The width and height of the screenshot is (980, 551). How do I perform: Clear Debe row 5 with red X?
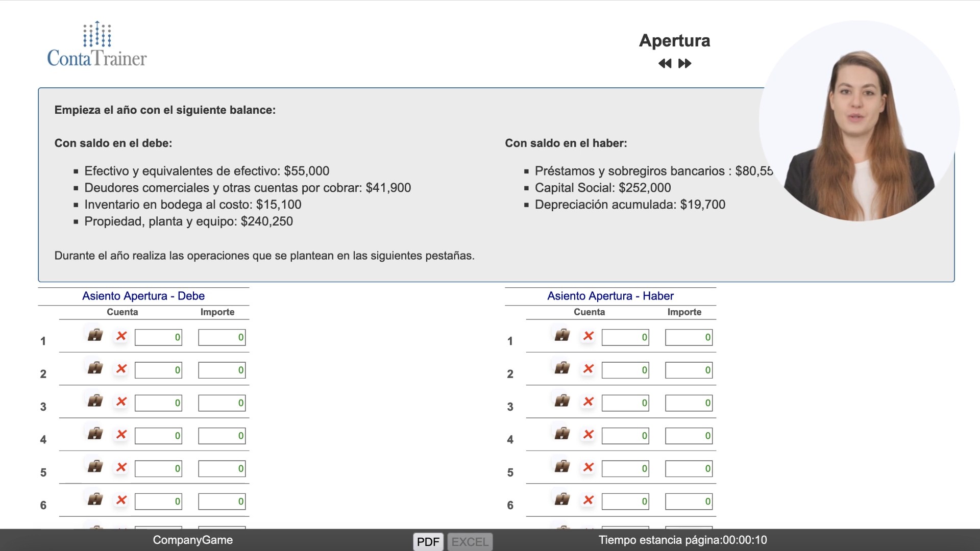[x=121, y=467]
